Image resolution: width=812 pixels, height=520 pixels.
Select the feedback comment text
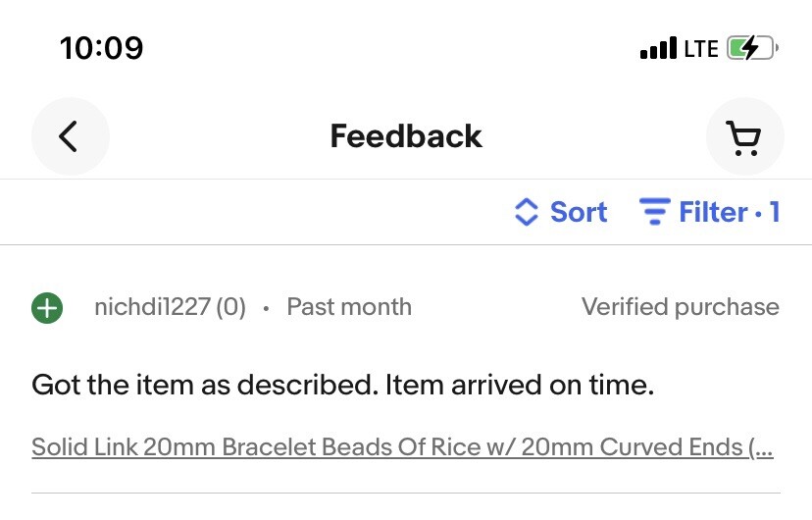343,385
